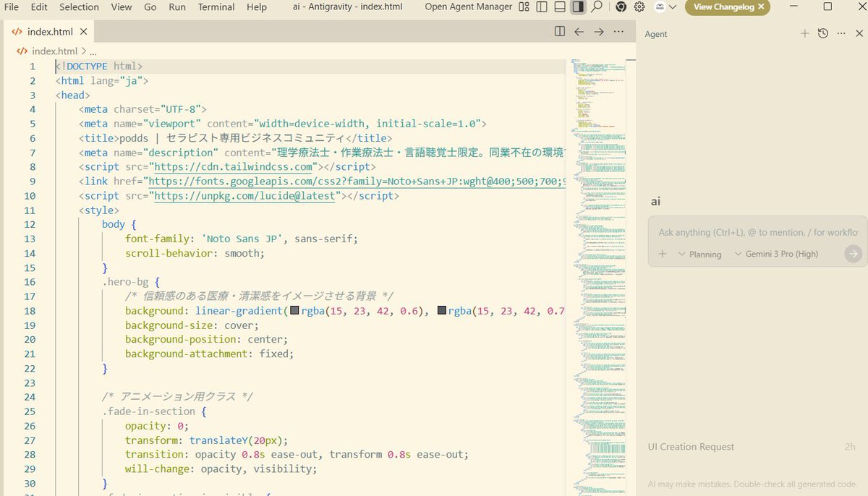Image resolution: width=868 pixels, height=496 pixels.
Task: Minimize the application window
Action: coord(793,7)
